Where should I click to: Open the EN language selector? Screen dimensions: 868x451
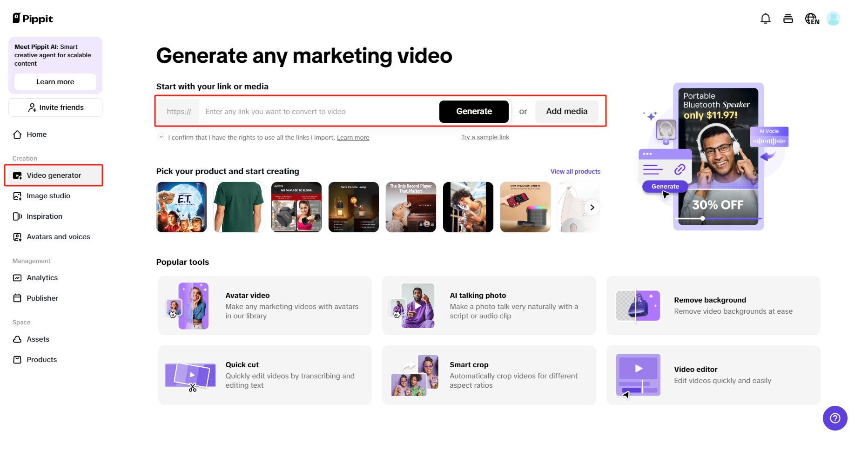click(811, 18)
